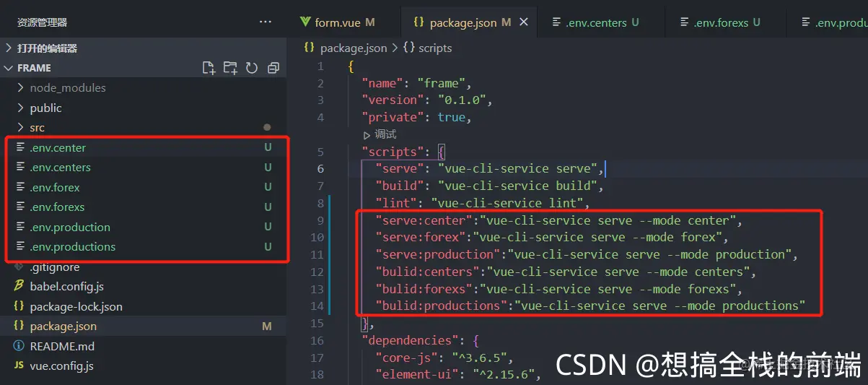Click line number 6 in gutter
868x385 pixels.
320,169
